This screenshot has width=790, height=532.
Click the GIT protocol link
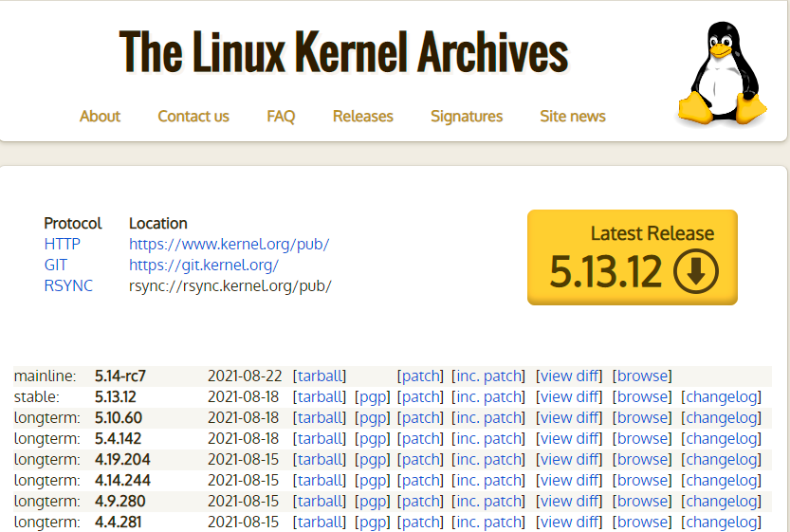coord(55,265)
